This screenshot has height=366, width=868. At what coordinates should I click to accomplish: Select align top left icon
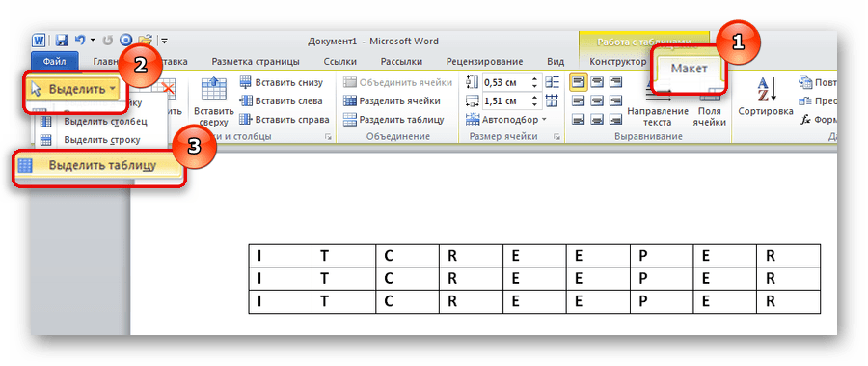(578, 83)
